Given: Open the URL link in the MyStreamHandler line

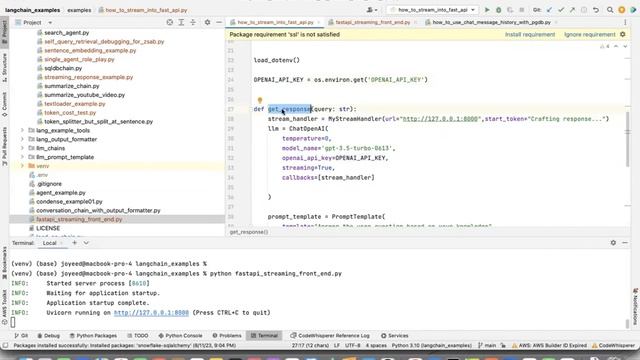Looking at the screenshot, I should (440, 119).
